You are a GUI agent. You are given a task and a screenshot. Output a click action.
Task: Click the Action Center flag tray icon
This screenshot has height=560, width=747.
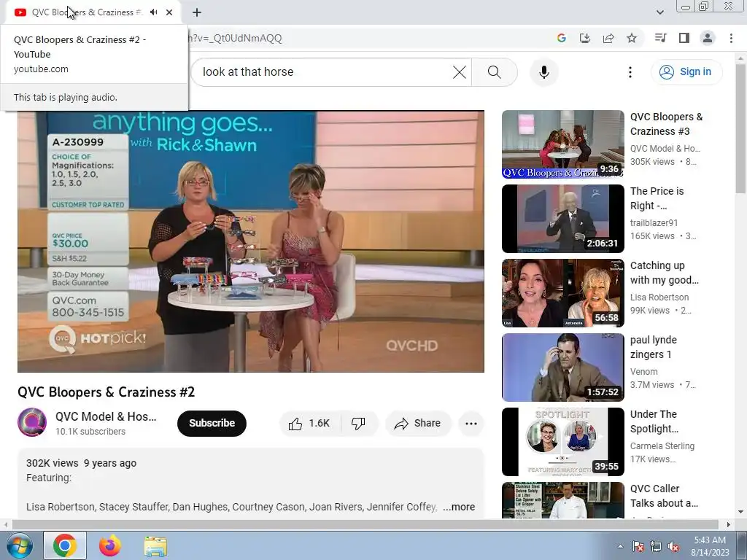pos(638,546)
